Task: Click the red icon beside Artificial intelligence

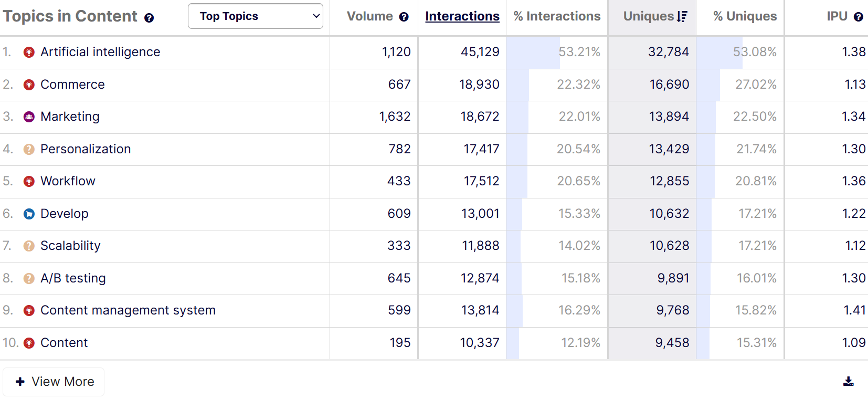Action: coord(29,52)
